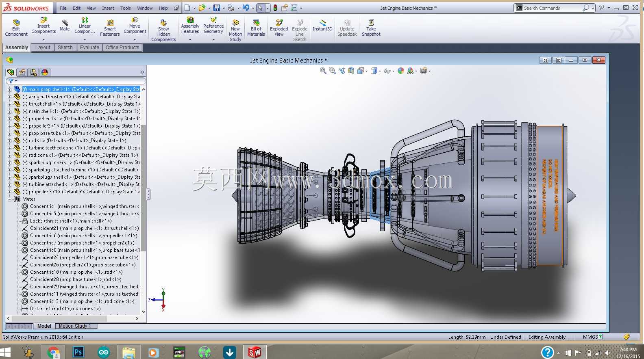This screenshot has height=359, width=644.
Task: Click the tree vertical scrollbar down arrow
Action: point(144,312)
